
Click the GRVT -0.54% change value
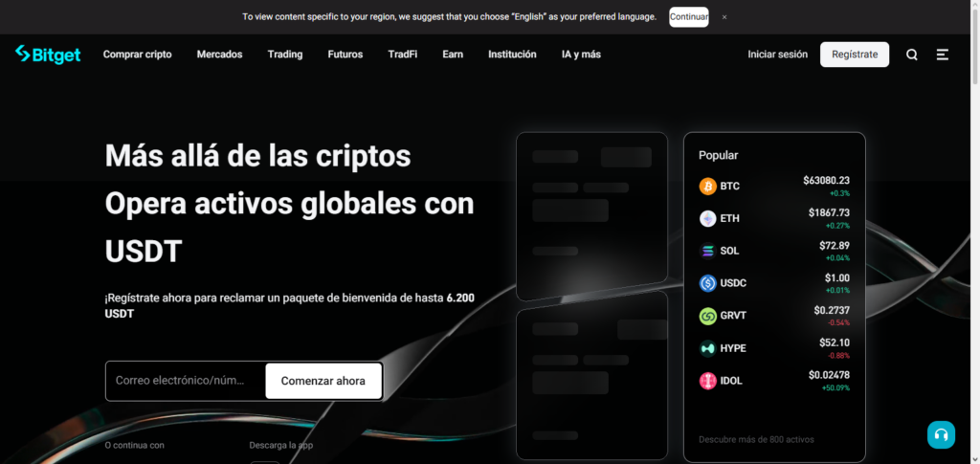pyautogui.click(x=838, y=322)
